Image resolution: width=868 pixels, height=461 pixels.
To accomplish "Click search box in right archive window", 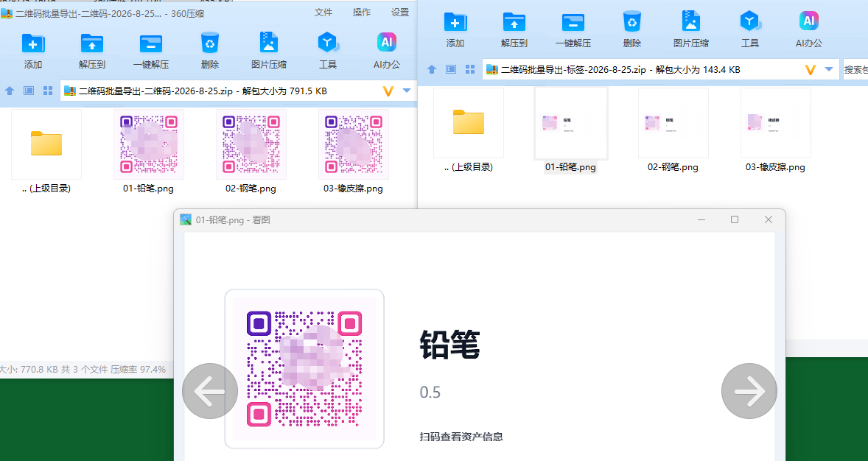I will click(x=855, y=70).
